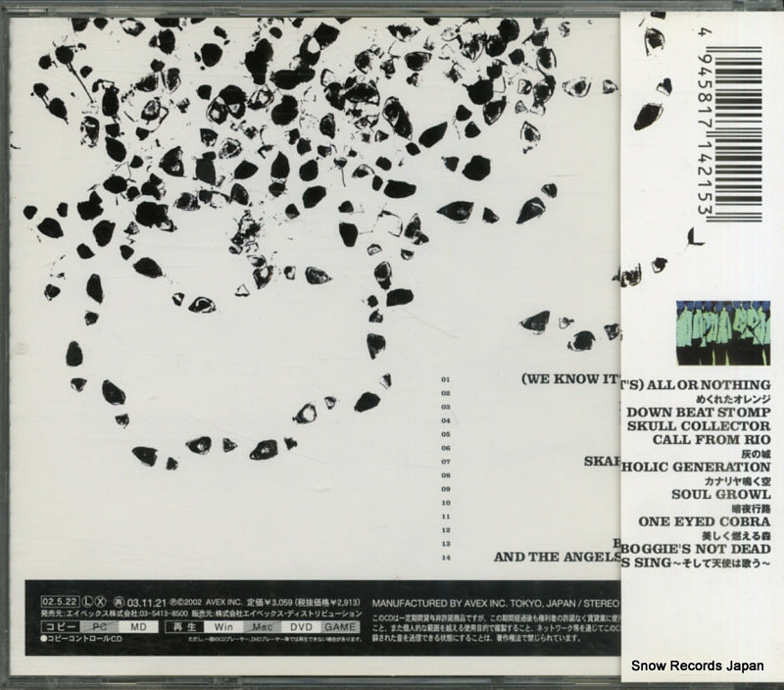Click the 02.5.22 date box

[x=58, y=599]
